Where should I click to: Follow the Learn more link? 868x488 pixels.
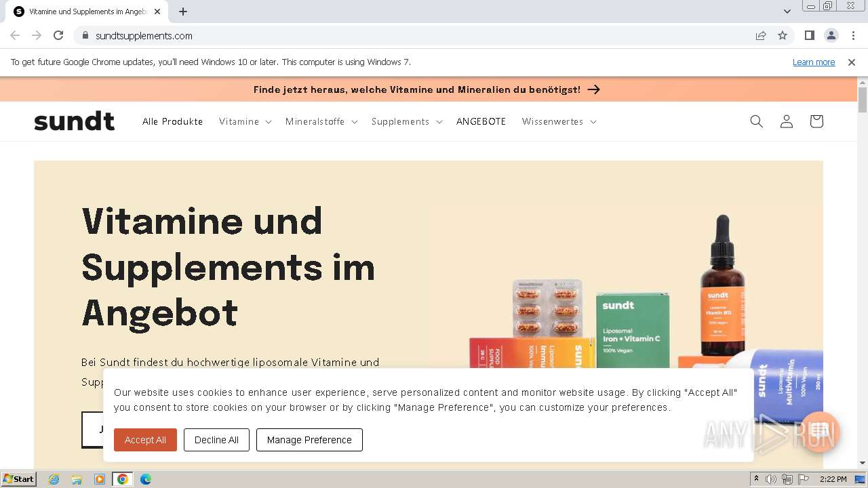tap(814, 62)
